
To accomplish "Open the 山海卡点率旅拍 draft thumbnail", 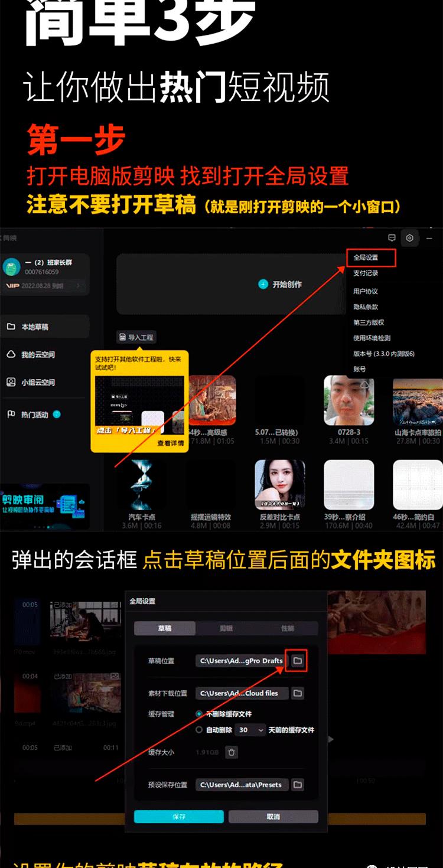I will point(417,400).
